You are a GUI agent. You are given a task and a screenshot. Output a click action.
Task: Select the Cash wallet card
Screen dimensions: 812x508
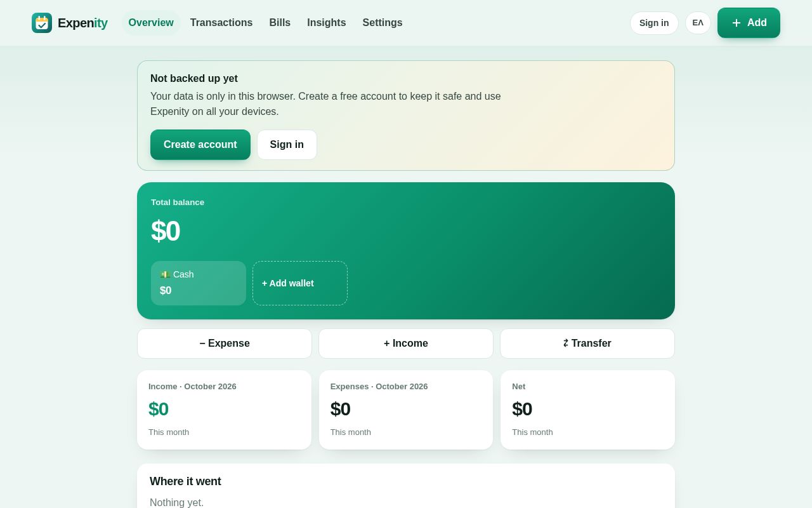(x=199, y=283)
